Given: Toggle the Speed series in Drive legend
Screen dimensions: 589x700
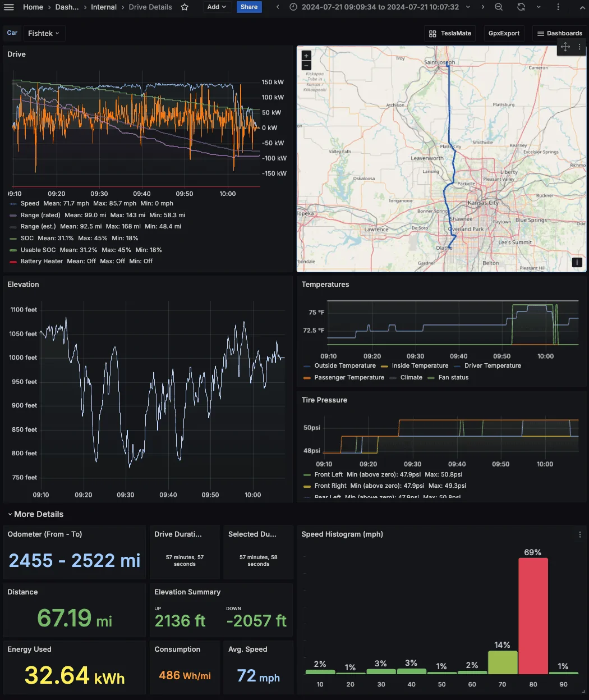Looking at the screenshot, I should coord(30,203).
